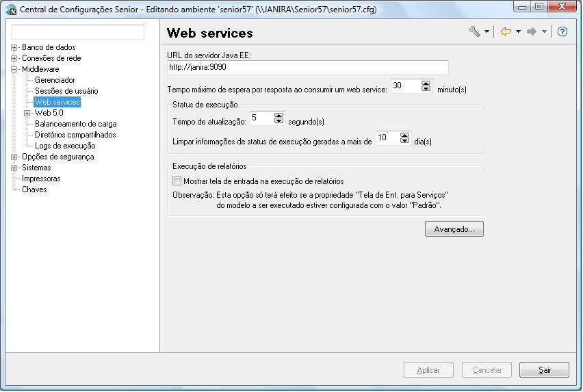The width and height of the screenshot is (583, 392).
Task: Click the Java EE server URL field
Action: [307, 67]
